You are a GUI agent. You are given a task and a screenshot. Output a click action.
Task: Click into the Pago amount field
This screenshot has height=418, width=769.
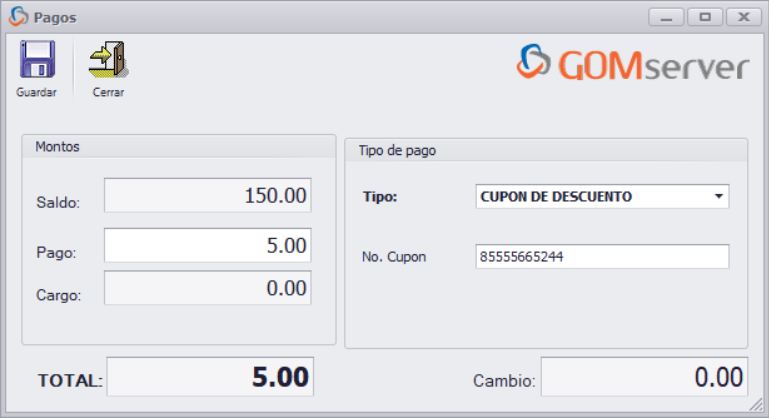coord(207,245)
